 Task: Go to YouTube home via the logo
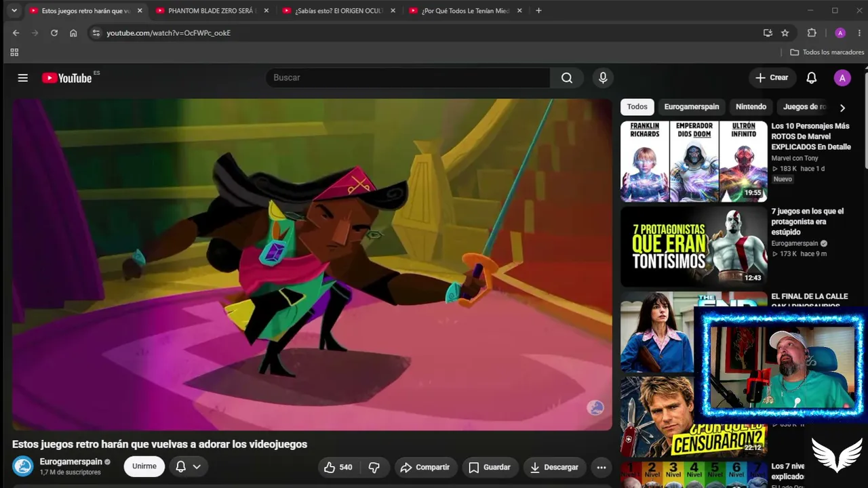tap(66, 78)
